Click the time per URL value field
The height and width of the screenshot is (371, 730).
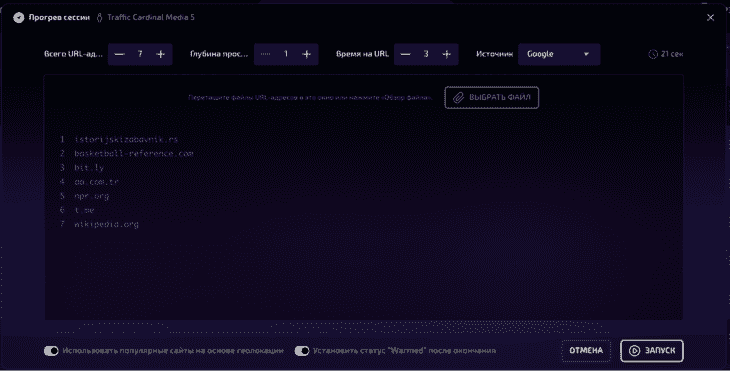[426, 54]
